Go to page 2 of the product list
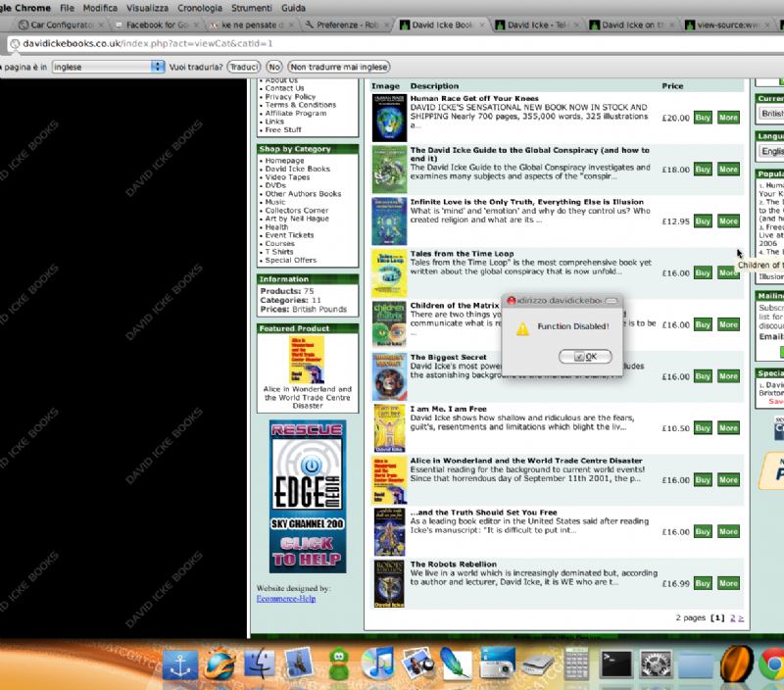This screenshot has height=690, width=784. (x=732, y=618)
